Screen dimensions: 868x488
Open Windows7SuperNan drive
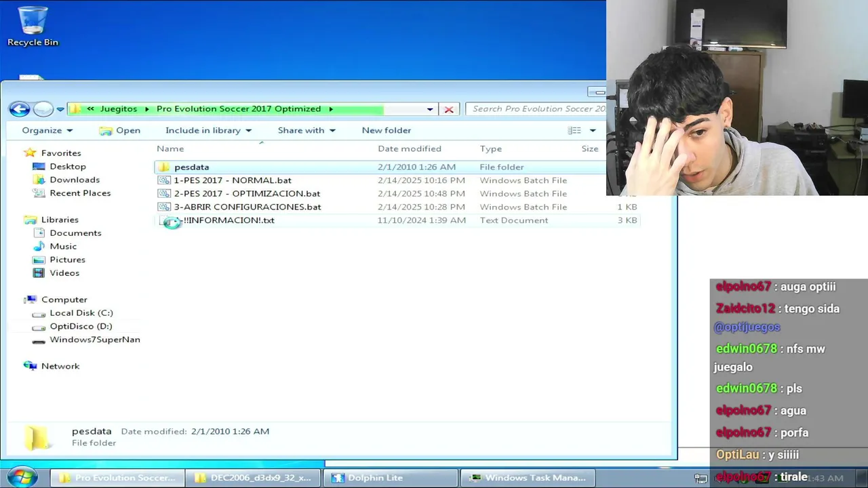[x=94, y=340]
